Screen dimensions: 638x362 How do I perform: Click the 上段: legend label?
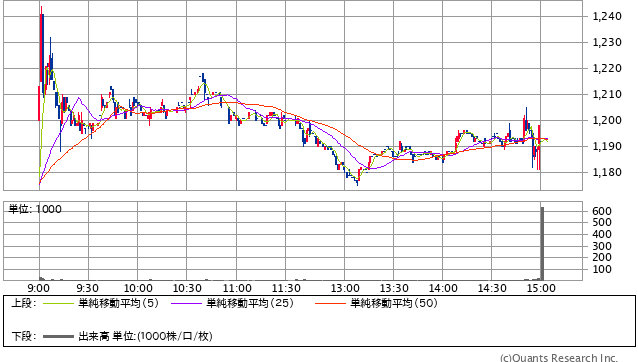[x=24, y=303]
